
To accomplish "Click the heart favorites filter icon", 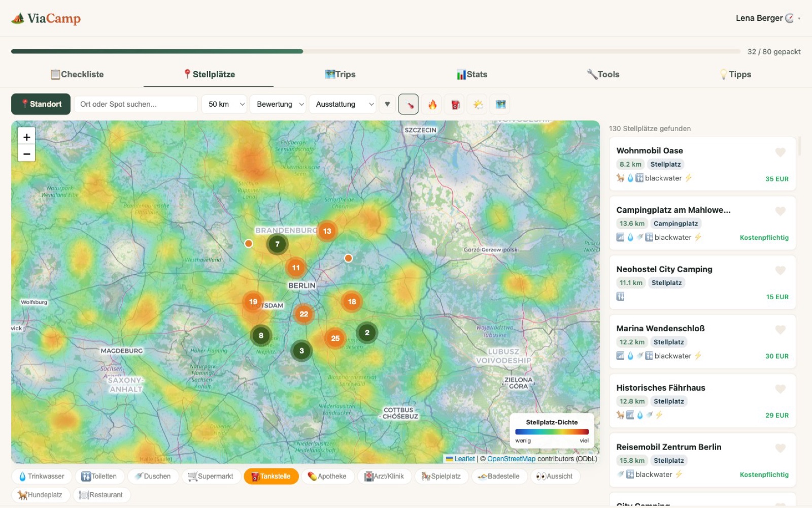I will click(387, 104).
